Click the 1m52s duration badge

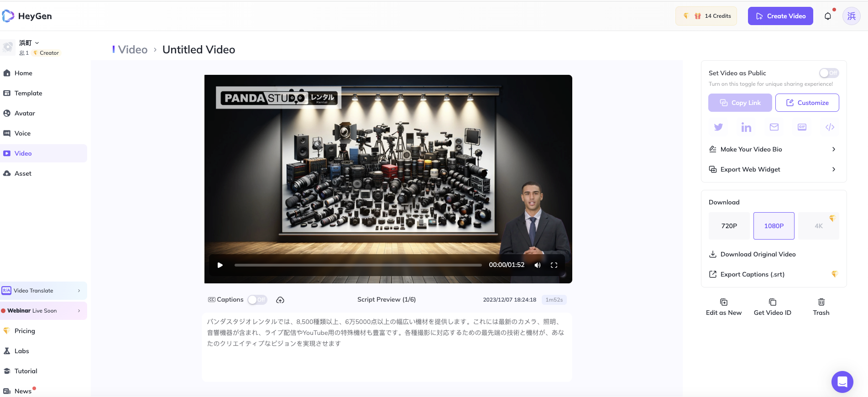click(x=554, y=300)
